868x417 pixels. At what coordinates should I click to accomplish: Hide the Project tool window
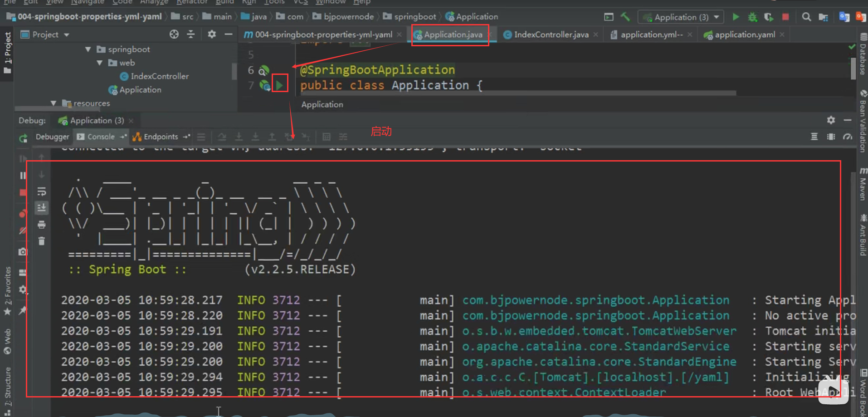[229, 34]
